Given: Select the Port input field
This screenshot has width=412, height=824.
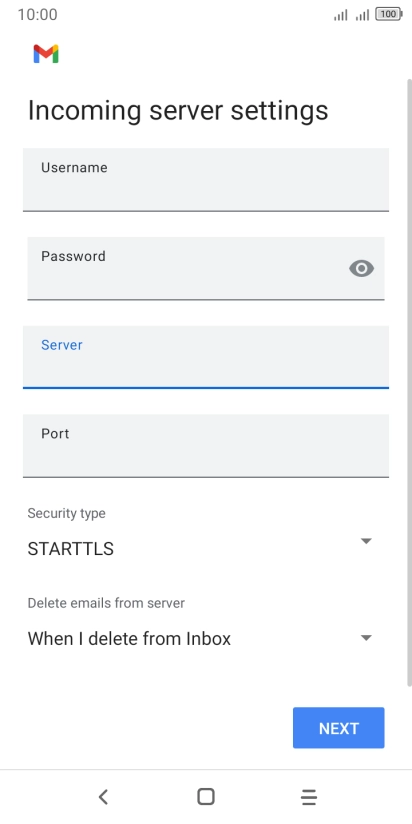Looking at the screenshot, I should coord(206,446).
